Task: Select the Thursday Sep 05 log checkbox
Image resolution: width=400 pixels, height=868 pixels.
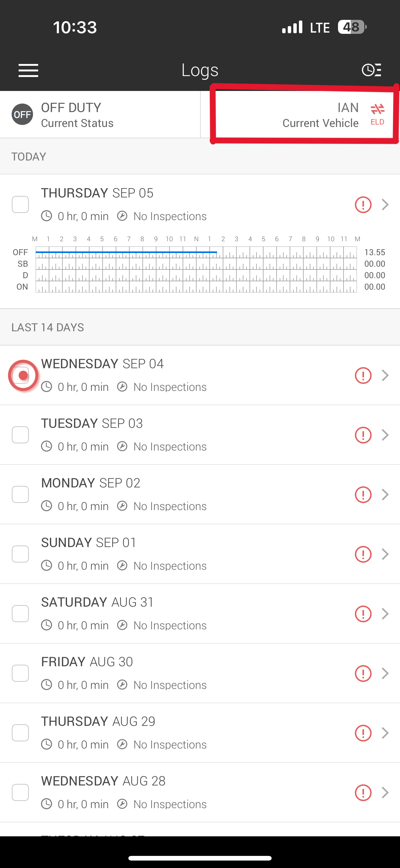Action: pos(20,205)
